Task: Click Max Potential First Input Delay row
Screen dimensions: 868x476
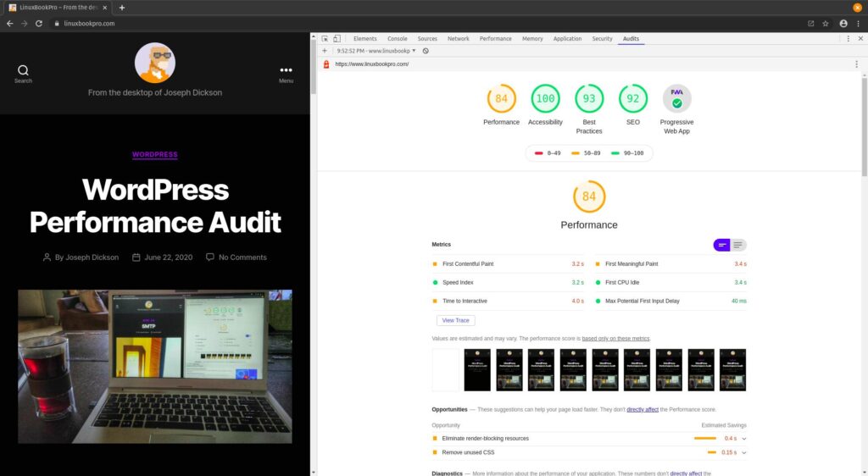Action: (671, 302)
